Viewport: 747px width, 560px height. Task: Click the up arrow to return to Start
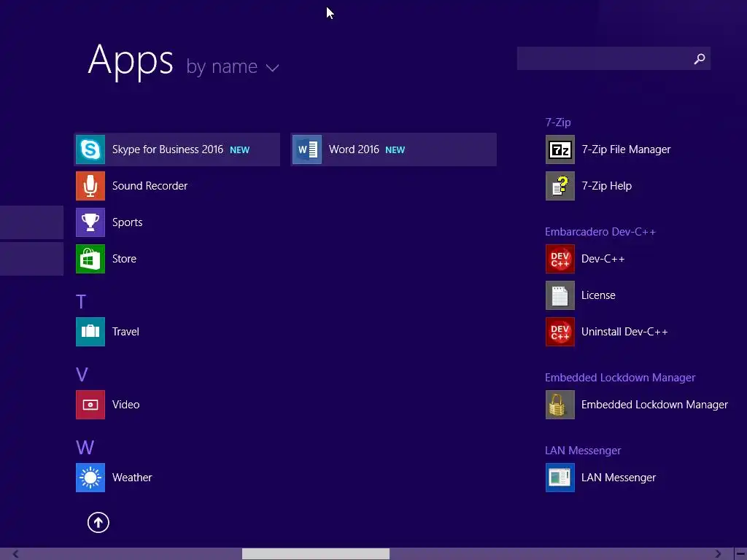(x=98, y=522)
